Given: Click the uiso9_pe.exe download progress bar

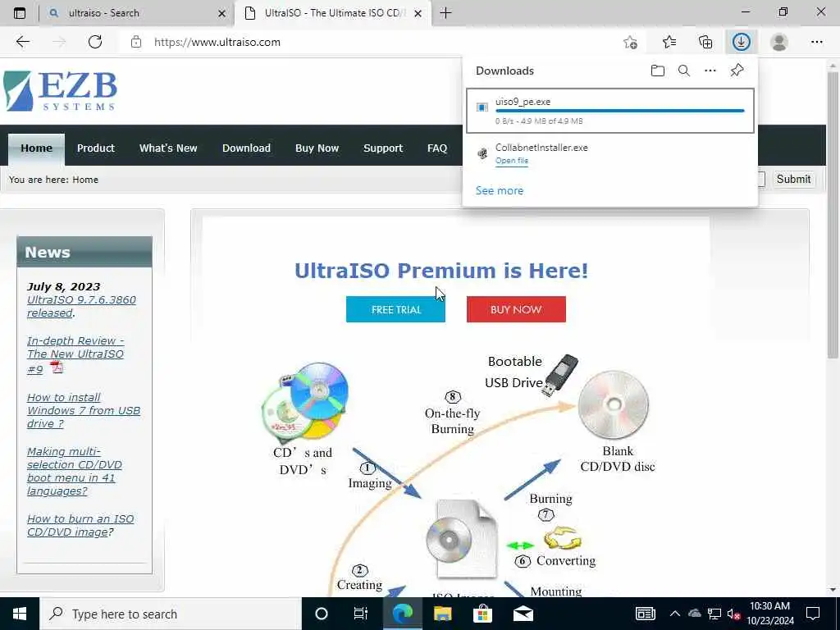Looking at the screenshot, I should [620, 111].
